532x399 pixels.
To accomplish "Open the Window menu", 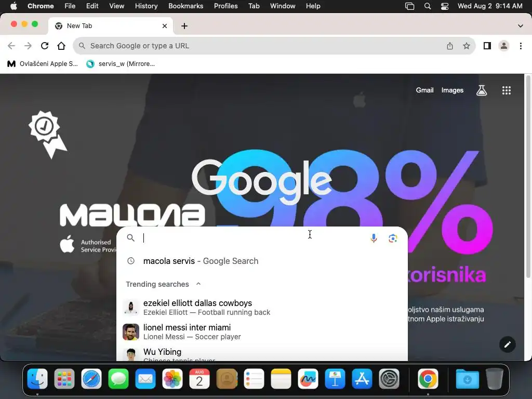I will [283, 6].
